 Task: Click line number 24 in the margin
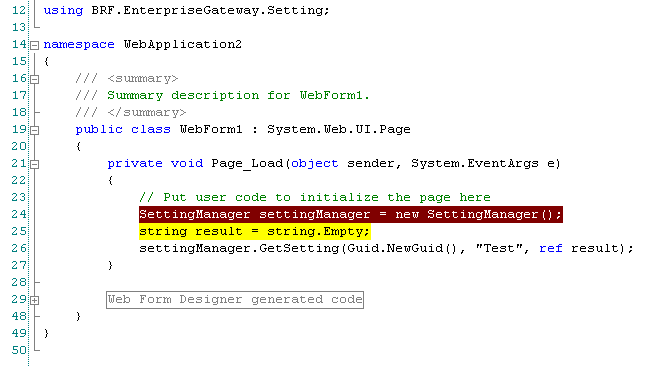(19, 214)
